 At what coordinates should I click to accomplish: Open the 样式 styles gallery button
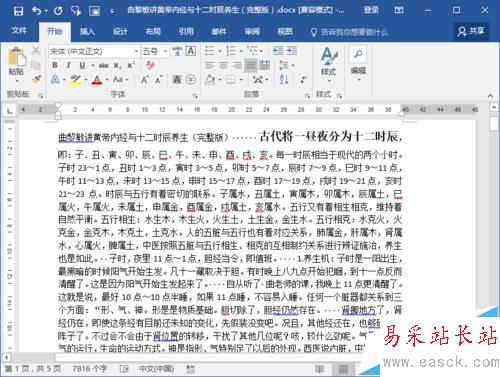(x=329, y=65)
